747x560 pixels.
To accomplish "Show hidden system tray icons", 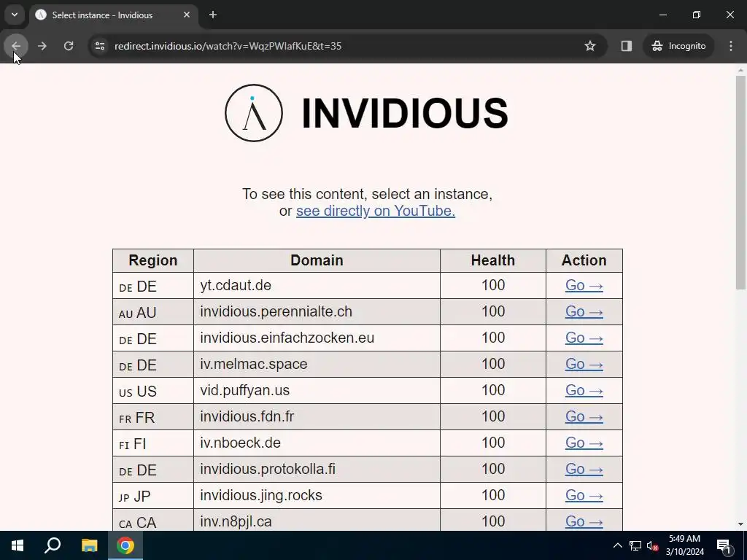I will pyautogui.click(x=617, y=545).
